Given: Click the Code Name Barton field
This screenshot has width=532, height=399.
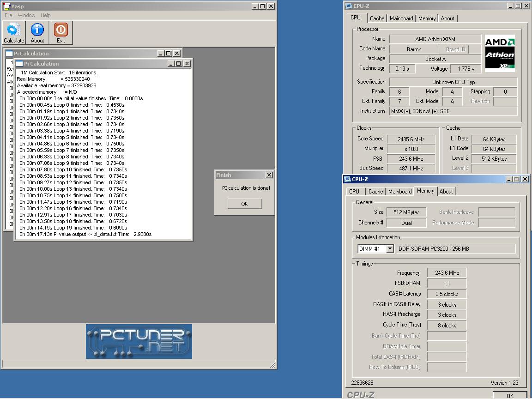Looking at the screenshot, I should [x=414, y=49].
